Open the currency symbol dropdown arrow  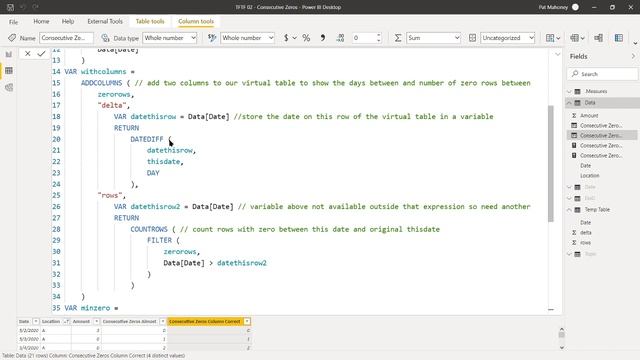pyautogui.click(x=294, y=38)
